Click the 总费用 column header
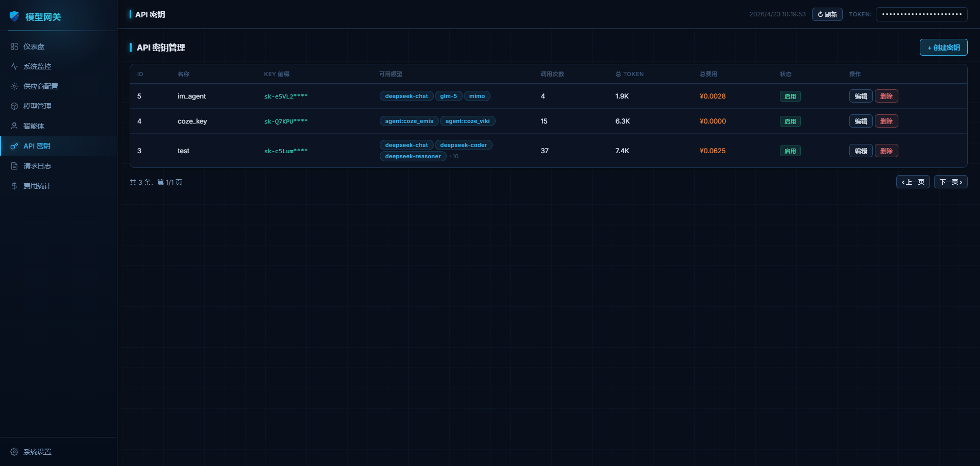The image size is (980, 466). [708, 74]
